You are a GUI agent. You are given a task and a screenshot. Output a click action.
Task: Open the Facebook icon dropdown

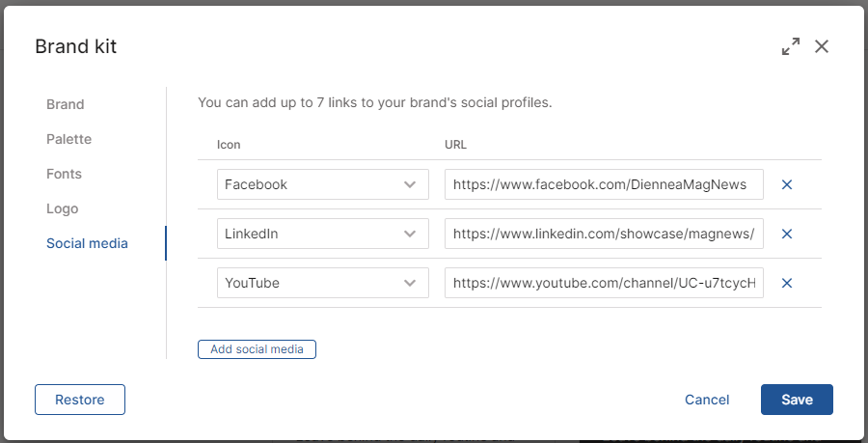pos(323,184)
